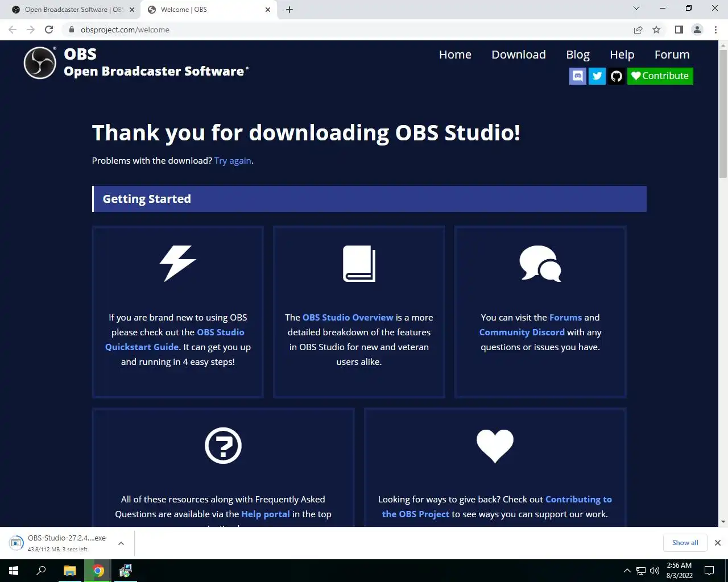
Task: Open Help in navigation
Action: click(x=622, y=55)
